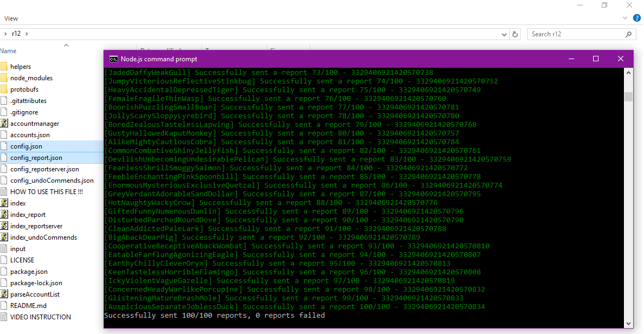Click the GustyHallowedKaputMonkey report 80/100 line
644x334 pixels.
pos(281,133)
